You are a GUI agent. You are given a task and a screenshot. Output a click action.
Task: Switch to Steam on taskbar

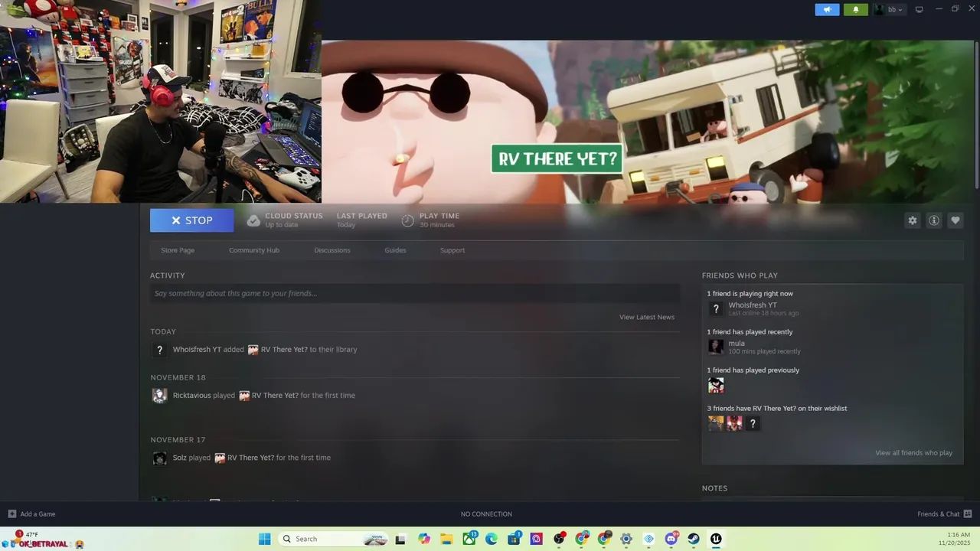click(x=694, y=539)
